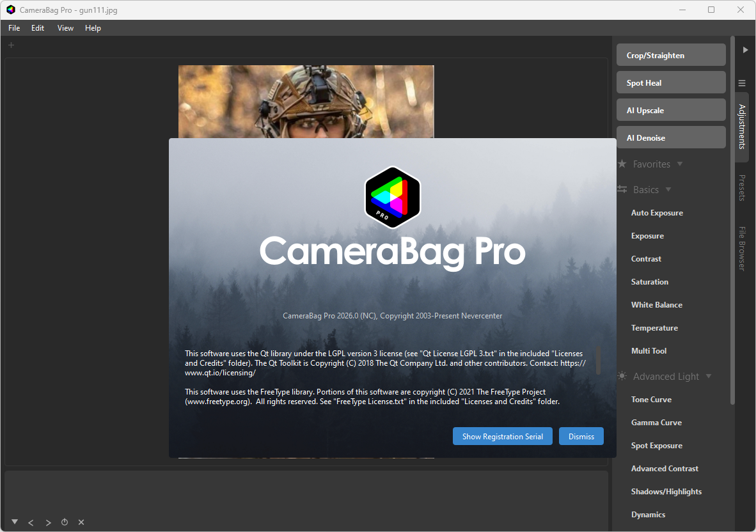Open the Help menu
The height and width of the screenshot is (532, 756).
coord(93,28)
